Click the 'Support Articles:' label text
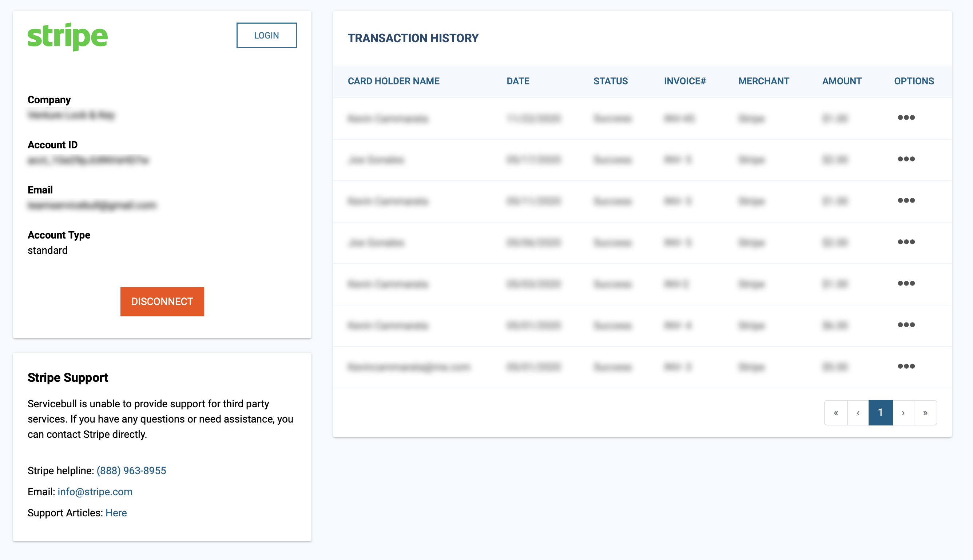 (65, 513)
